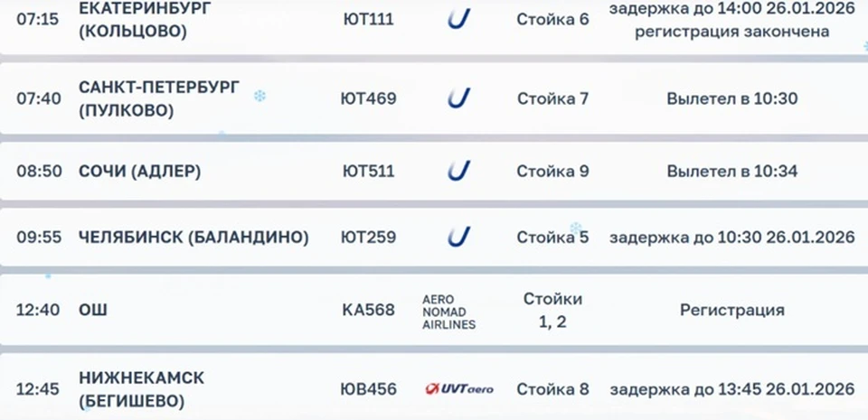Click the UVT aero airline logo

click(459, 389)
